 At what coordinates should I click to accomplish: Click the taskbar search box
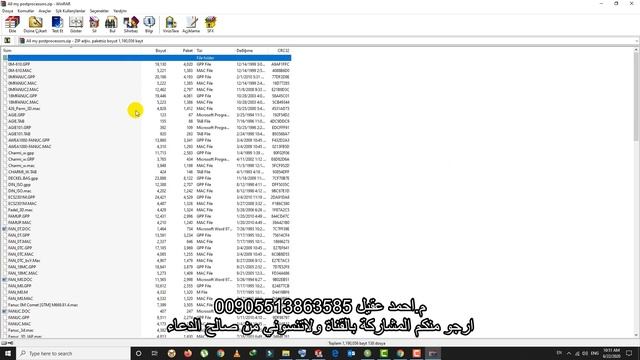coord(73,353)
